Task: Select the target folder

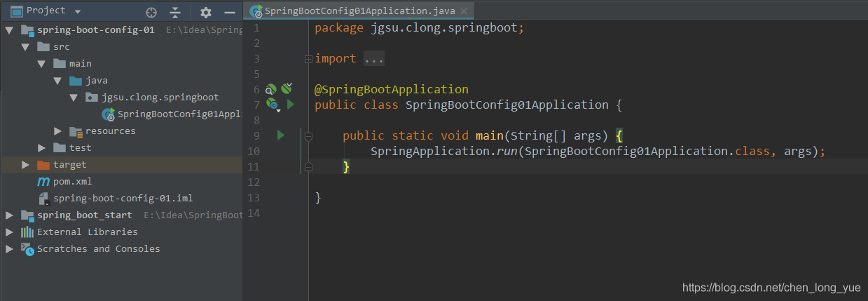Action: click(x=121, y=165)
